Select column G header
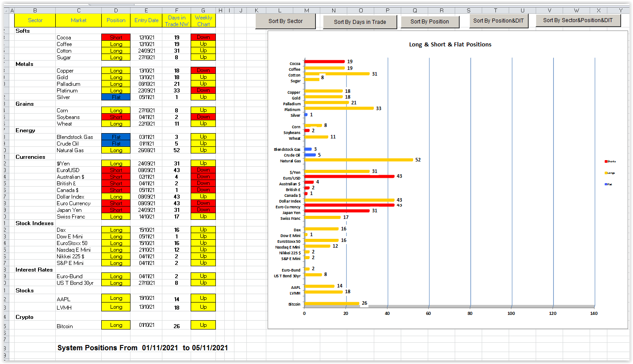This screenshot has height=364, width=633. coord(203,10)
